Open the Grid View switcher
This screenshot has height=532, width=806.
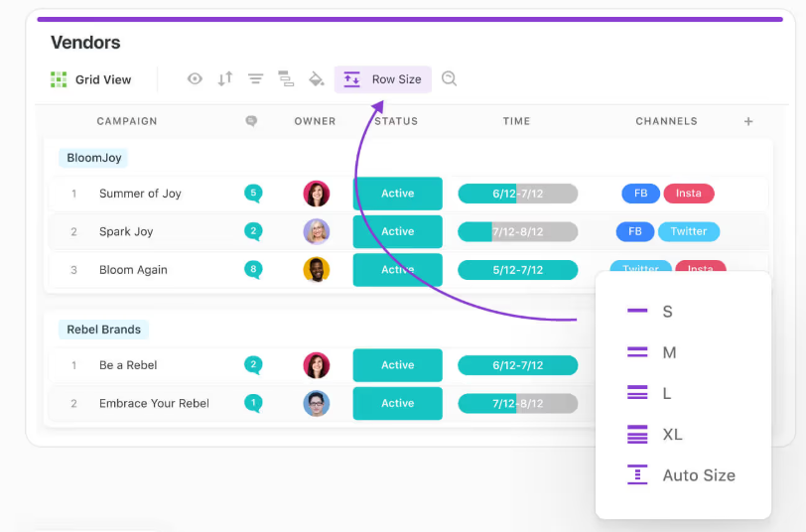(91, 79)
